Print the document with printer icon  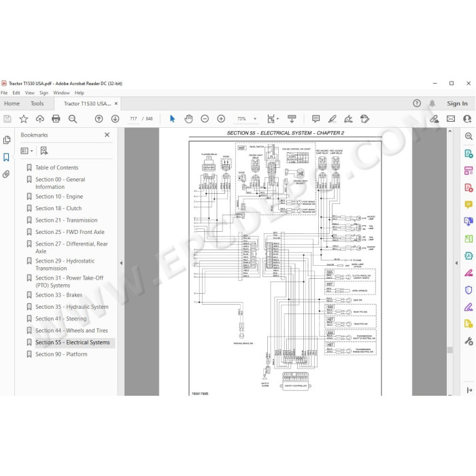(56, 119)
